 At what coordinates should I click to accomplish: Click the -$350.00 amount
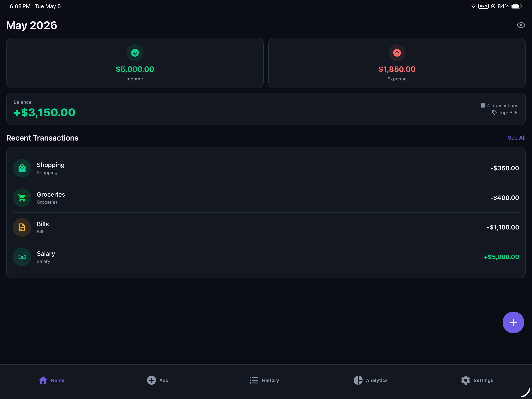505,168
